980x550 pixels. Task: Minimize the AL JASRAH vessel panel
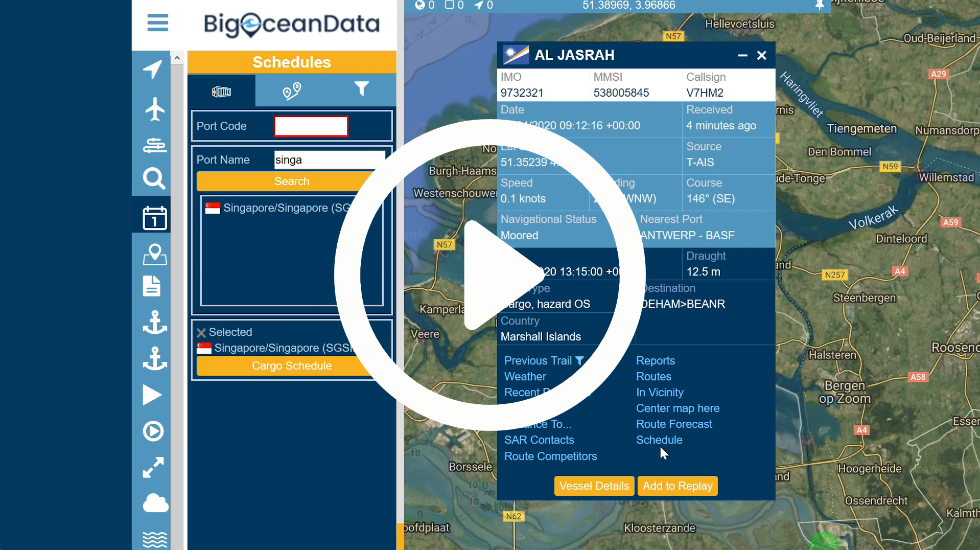tap(742, 55)
